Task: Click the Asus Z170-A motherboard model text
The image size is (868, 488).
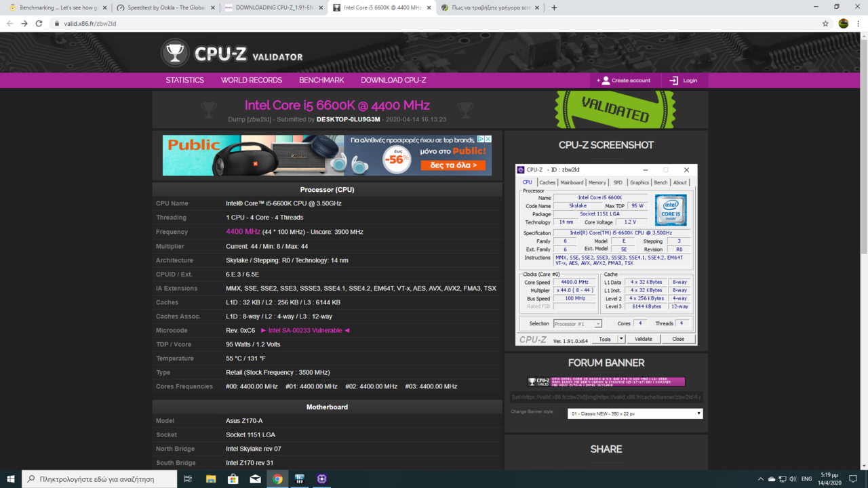Action: pyautogui.click(x=244, y=421)
